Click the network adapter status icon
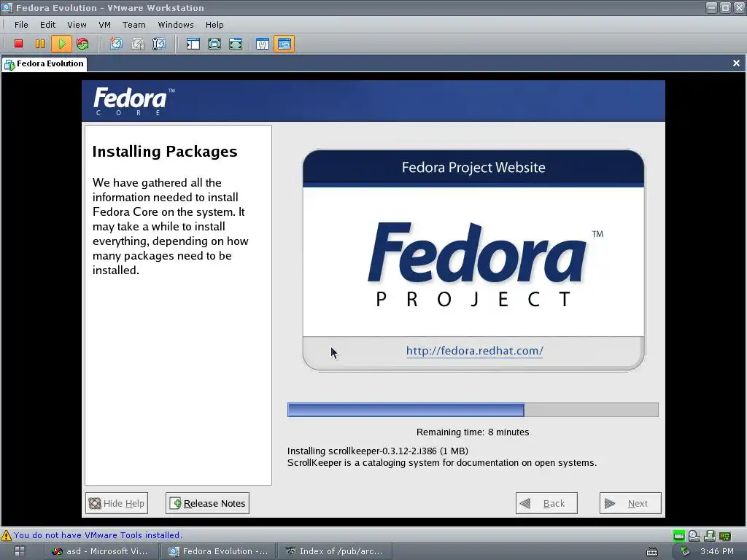 coord(724,536)
